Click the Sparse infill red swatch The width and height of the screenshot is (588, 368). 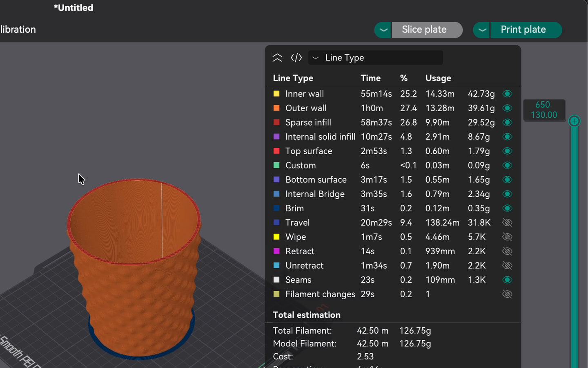pyautogui.click(x=276, y=122)
